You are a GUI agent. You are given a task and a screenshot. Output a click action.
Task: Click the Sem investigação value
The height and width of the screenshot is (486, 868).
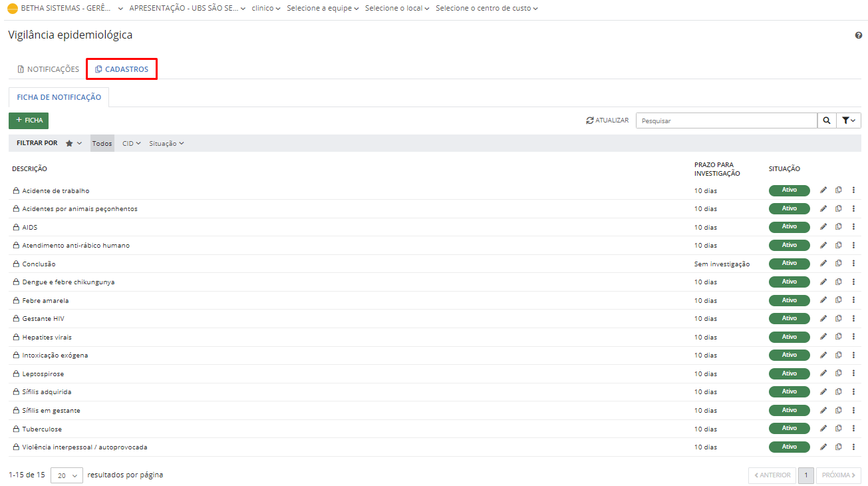[x=722, y=264]
